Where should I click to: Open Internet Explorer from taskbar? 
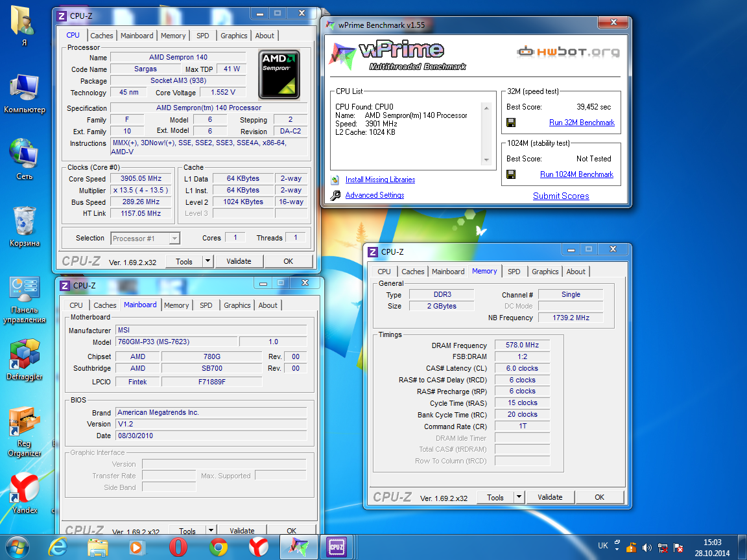coord(58,547)
